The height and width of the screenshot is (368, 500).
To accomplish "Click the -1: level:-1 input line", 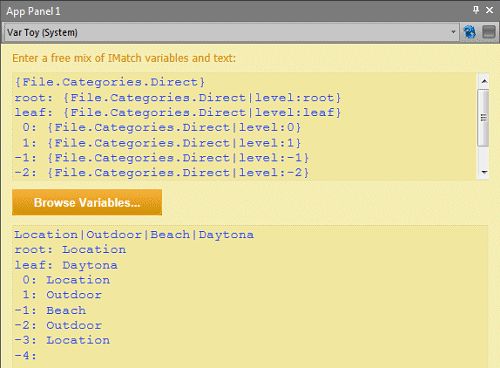I will click(162, 158).
